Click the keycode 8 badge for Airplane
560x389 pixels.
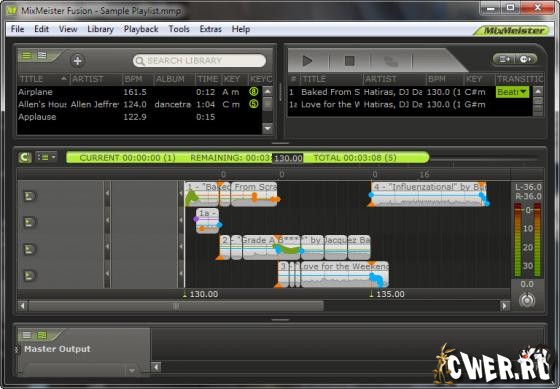pos(254,92)
